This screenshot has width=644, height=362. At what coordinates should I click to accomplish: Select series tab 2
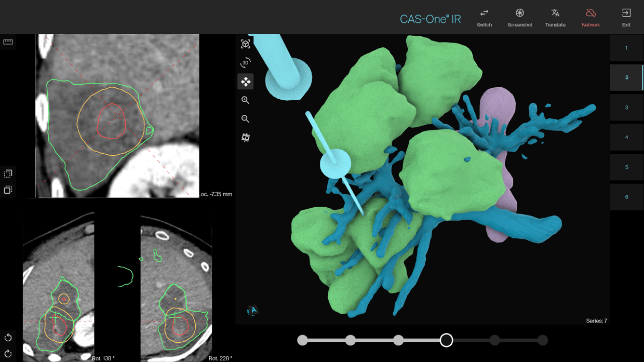pyautogui.click(x=626, y=77)
